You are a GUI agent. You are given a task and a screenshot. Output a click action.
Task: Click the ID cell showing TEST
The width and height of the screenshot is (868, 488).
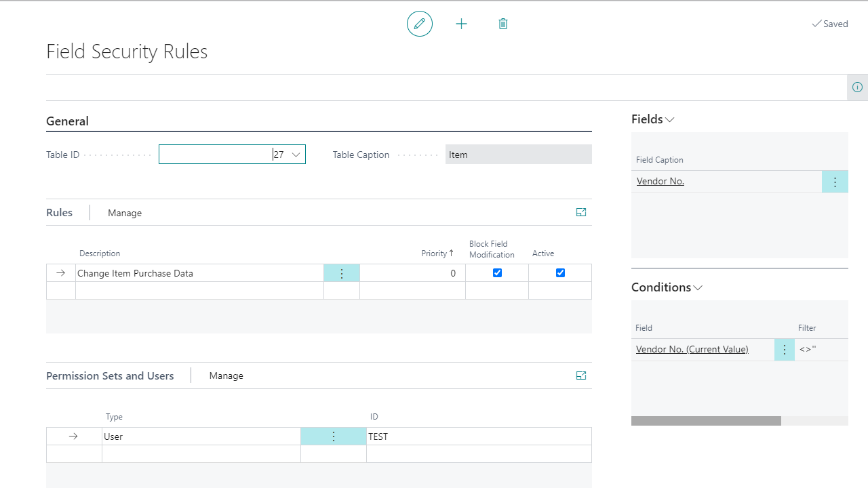(x=479, y=436)
